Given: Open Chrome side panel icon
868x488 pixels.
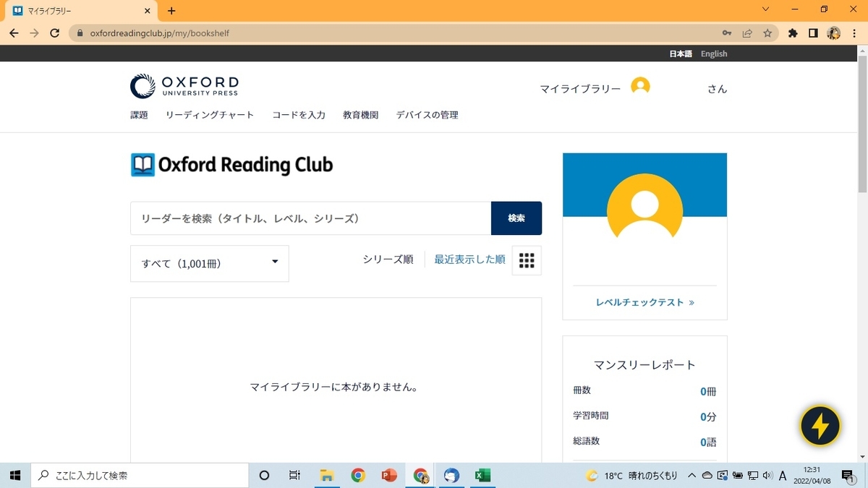Looking at the screenshot, I should point(813,33).
